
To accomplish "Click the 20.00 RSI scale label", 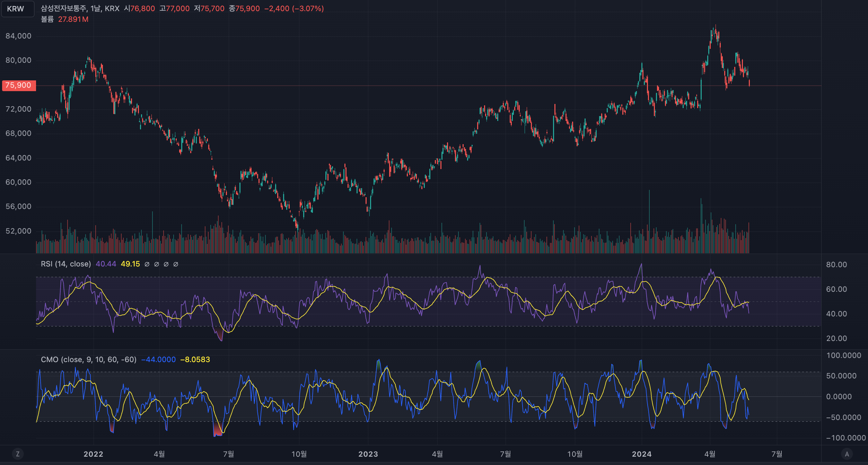I will 836,339.
